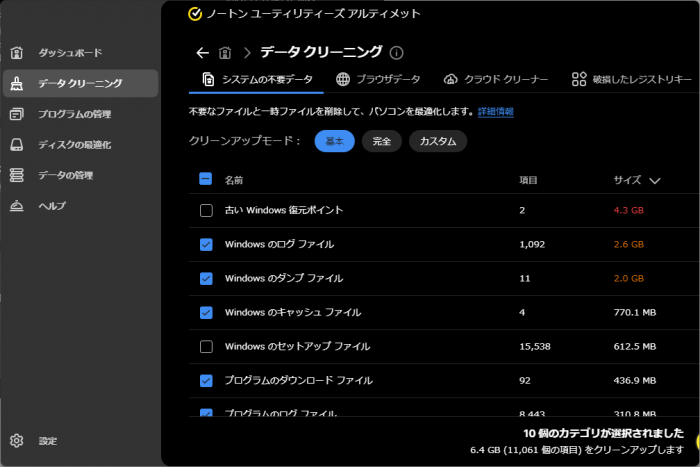
Task: Open データの管理 from the sidebar
Action: (80, 175)
